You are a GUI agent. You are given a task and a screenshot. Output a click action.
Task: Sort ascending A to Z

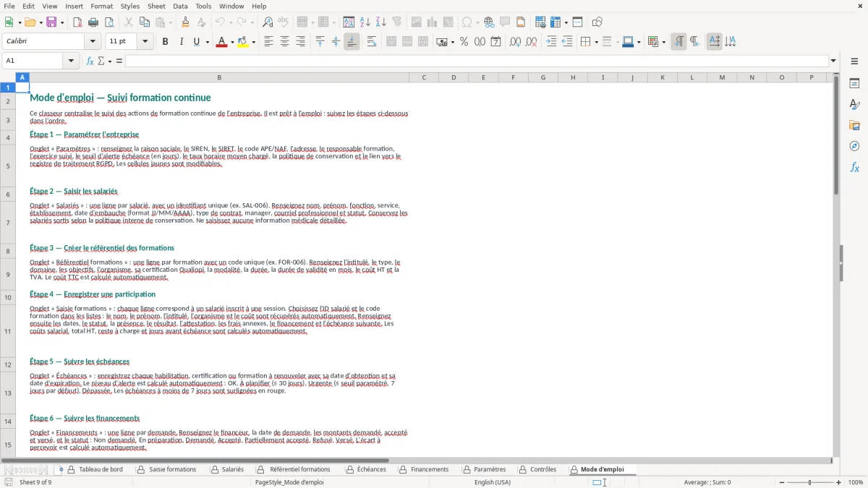pos(365,22)
